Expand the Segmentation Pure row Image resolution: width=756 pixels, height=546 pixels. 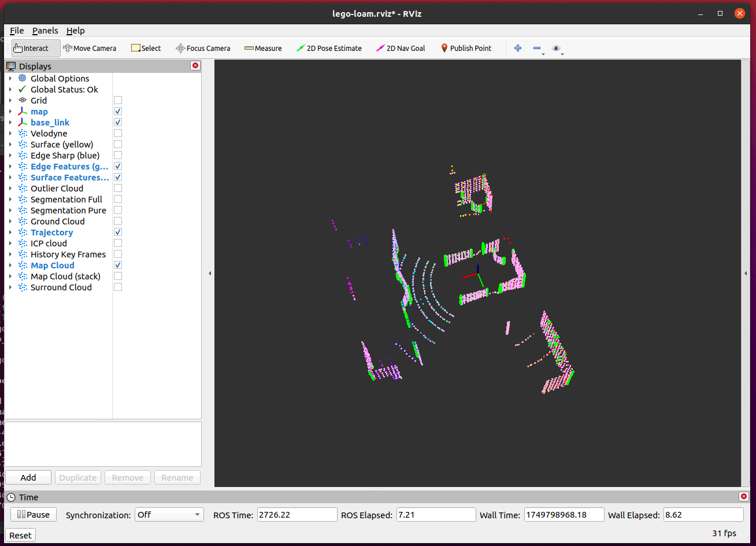click(10, 210)
